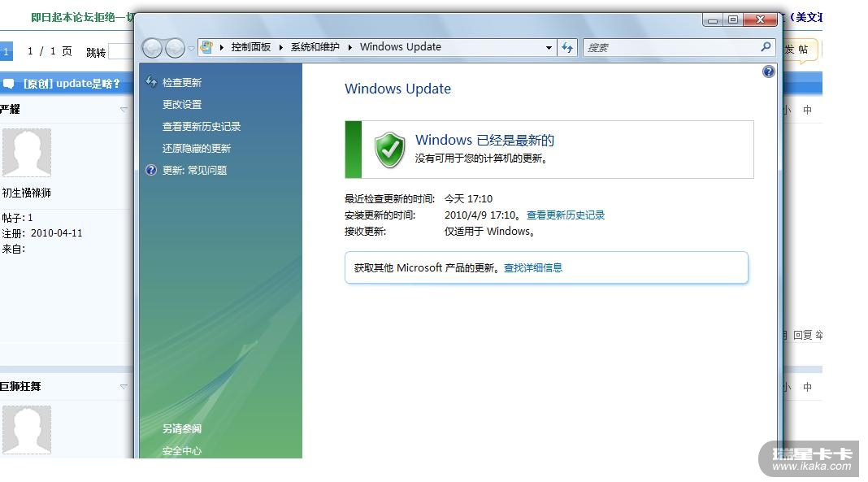
Task: Click the green shield checkmark icon
Action: click(390, 150)
